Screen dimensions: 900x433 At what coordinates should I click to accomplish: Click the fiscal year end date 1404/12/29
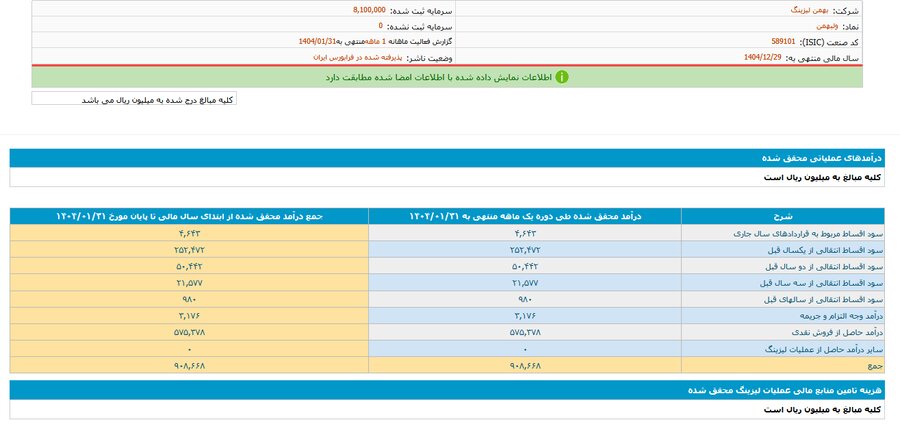coord(766,59)
